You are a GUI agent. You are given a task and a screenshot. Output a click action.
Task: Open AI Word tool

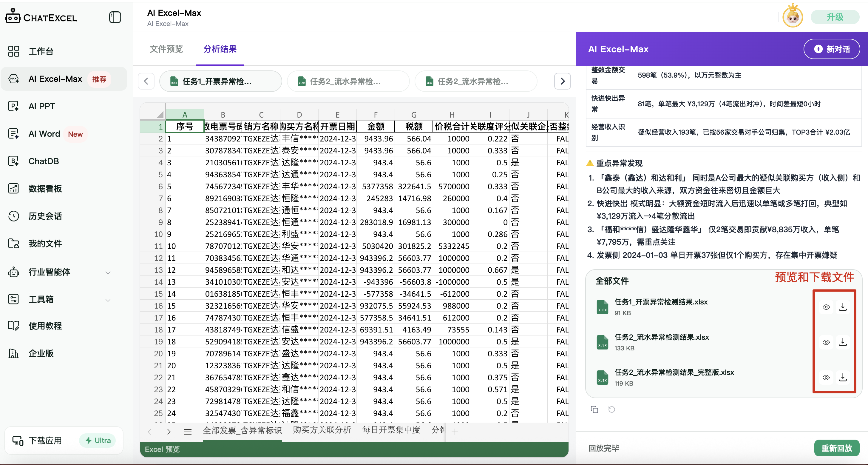coord(44,134)
